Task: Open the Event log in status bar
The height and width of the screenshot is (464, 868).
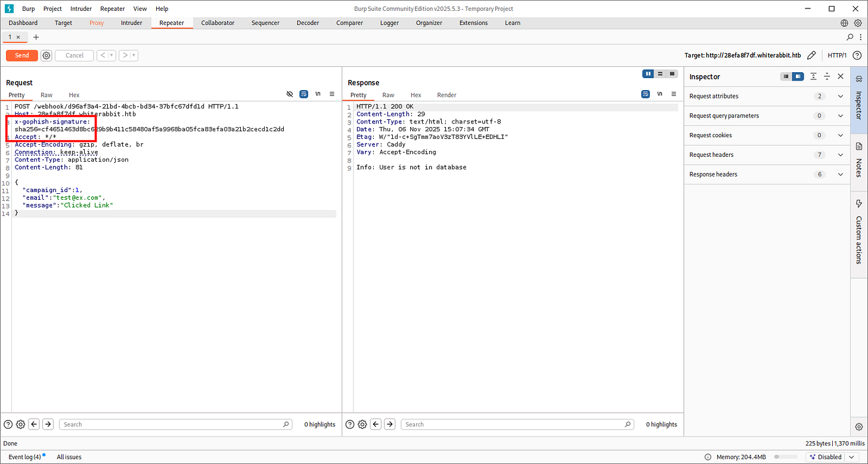Action: click(24, 457)
